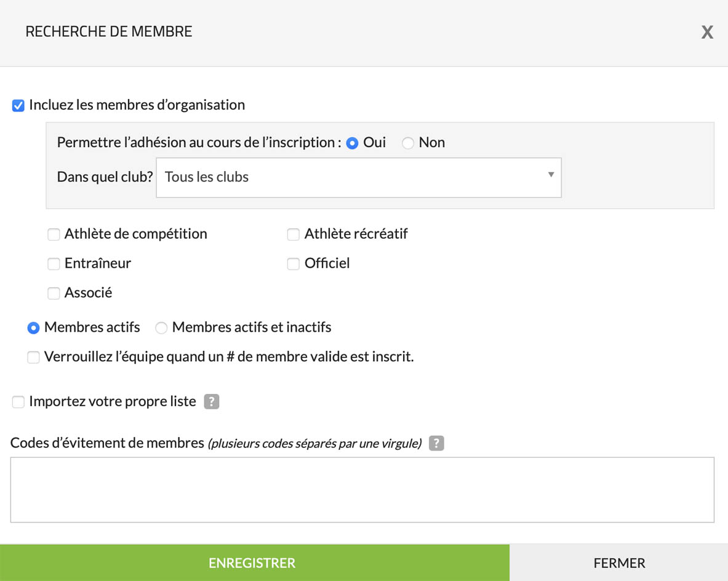
Task: Select Non for adhésion au cours de l'inscription
Action: point(408,143)
